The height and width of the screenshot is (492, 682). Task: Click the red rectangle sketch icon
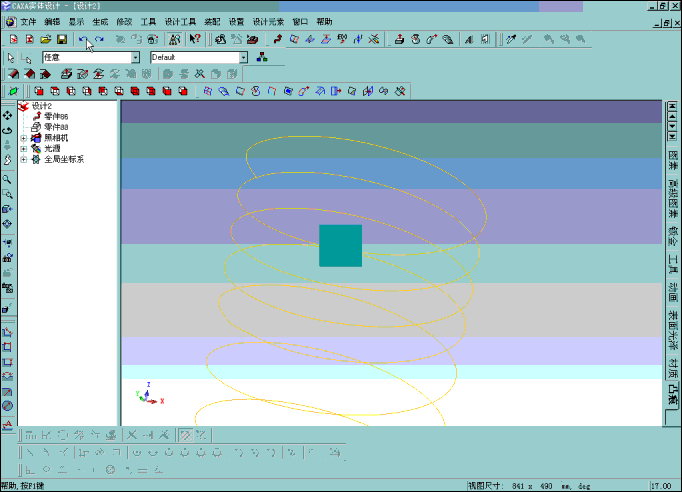pos(7,347)
